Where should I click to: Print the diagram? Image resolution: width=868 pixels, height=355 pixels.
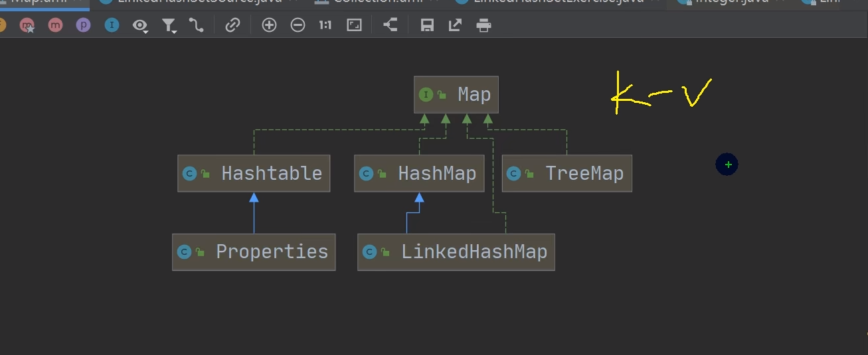484,26
